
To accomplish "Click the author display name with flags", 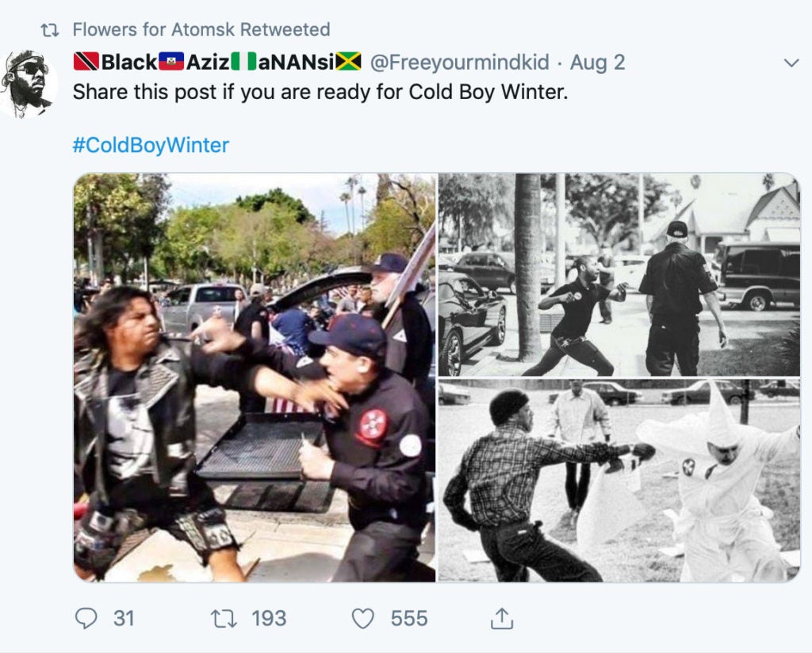I will tap(217, 62).
